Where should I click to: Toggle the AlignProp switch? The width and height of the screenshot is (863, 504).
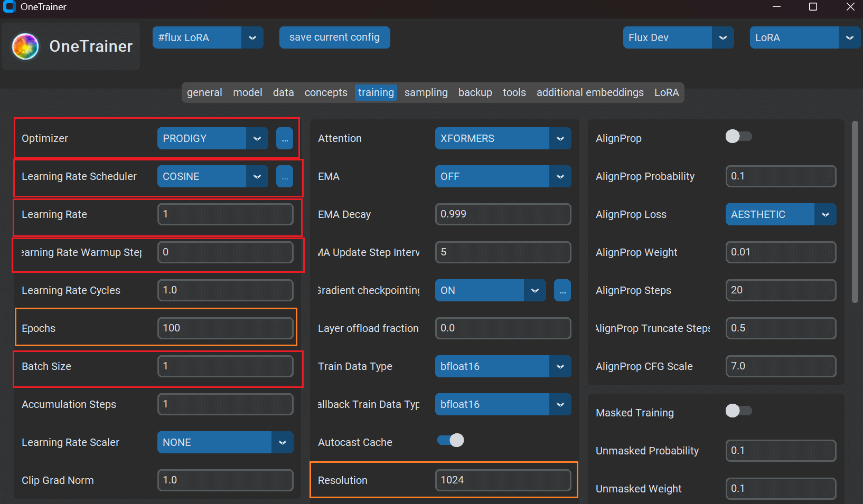point(738,137)
